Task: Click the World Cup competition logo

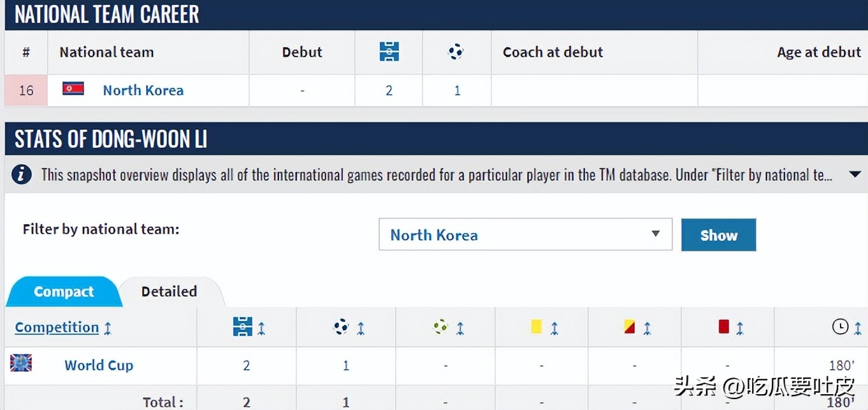Action: (x=21, y=364)
